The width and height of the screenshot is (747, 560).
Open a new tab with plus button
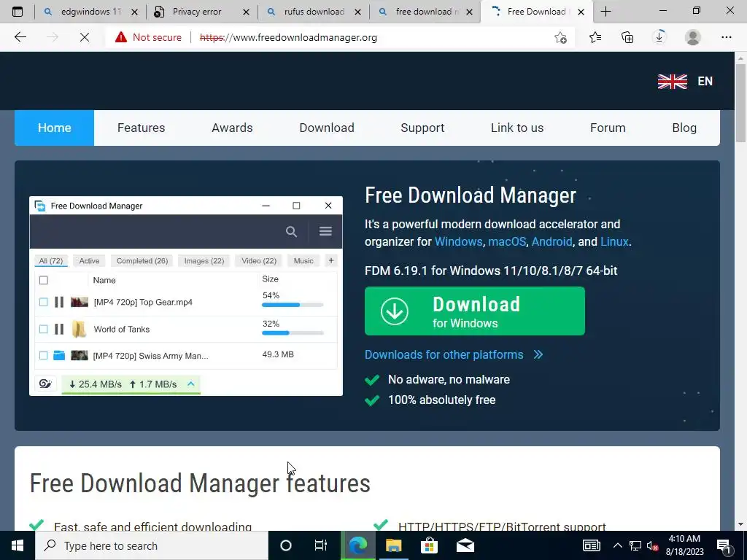point(605,12)
